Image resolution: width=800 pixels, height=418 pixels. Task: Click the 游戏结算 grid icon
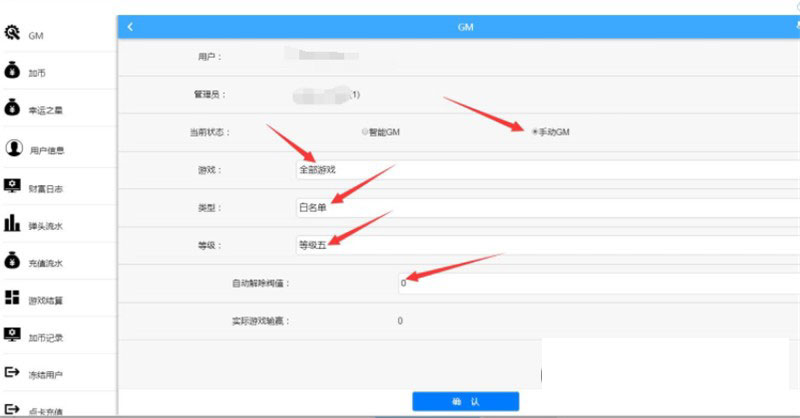(x=12, y=298)
